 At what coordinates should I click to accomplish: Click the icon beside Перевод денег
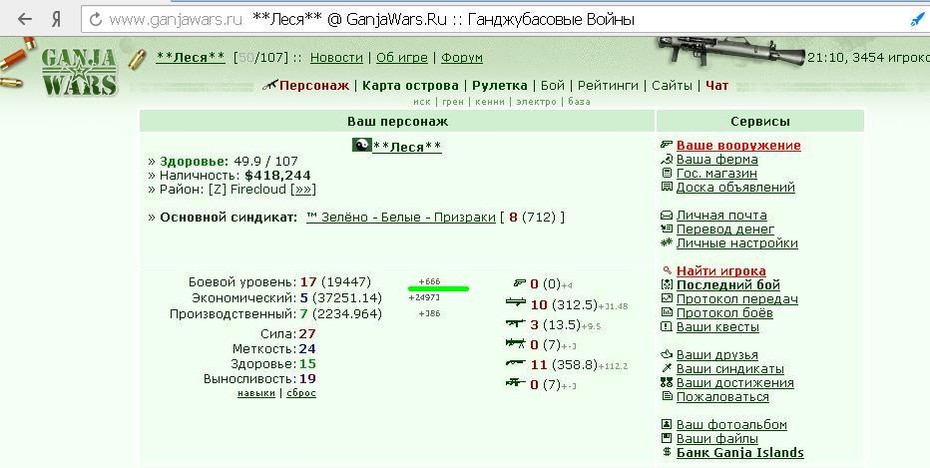click(x=666, y=228)
